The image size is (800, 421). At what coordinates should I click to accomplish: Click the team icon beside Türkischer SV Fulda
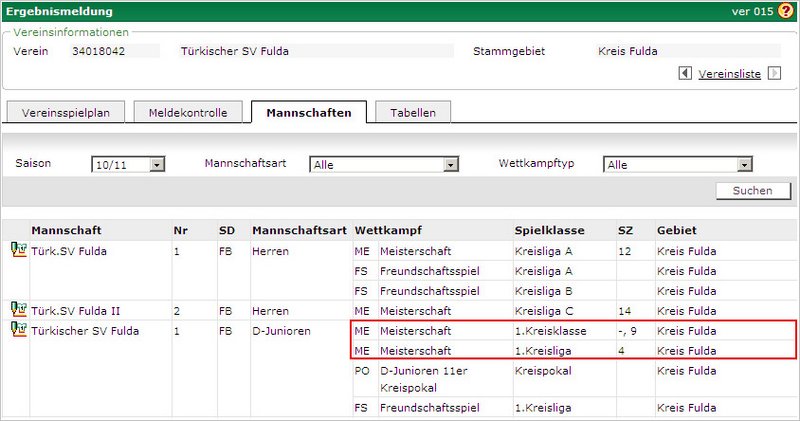click(17, 331)
